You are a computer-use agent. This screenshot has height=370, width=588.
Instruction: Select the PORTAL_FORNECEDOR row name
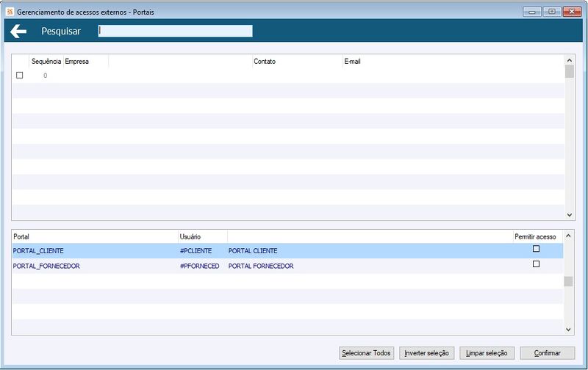(x=46, y=266)
